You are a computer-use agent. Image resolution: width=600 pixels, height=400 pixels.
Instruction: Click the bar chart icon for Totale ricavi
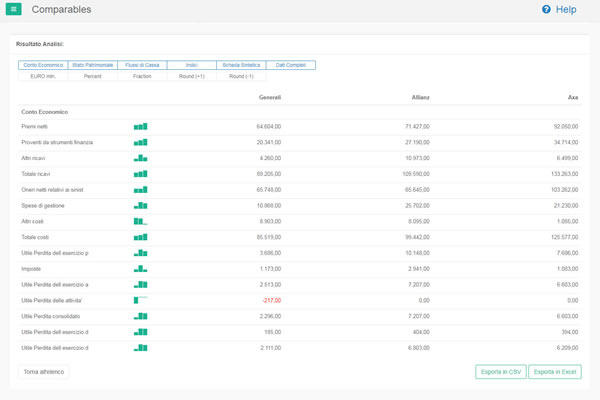(140, 174)
